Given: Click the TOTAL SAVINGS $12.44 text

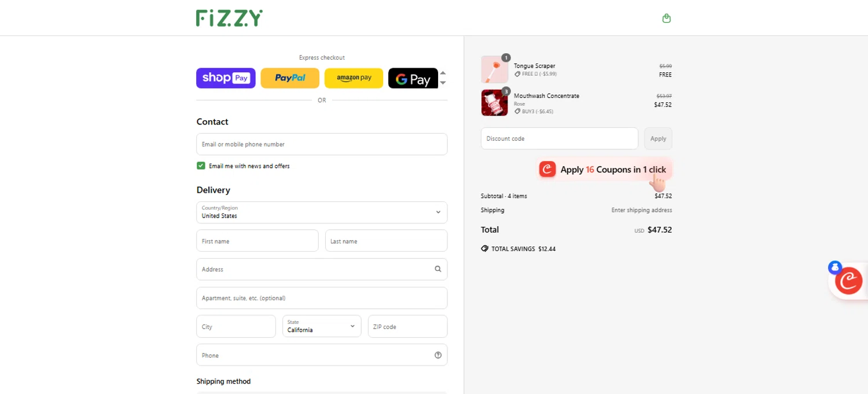Looking at the screenshot, I should click(523, 249).
